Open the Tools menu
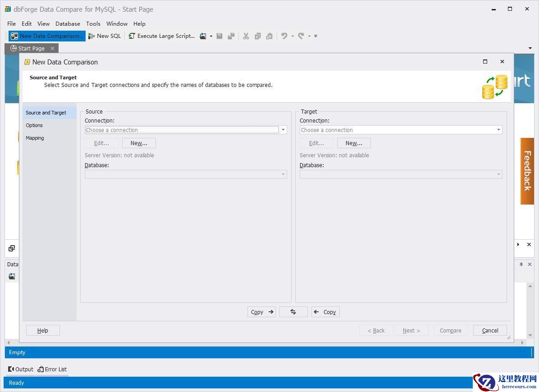 click(93, 23)
